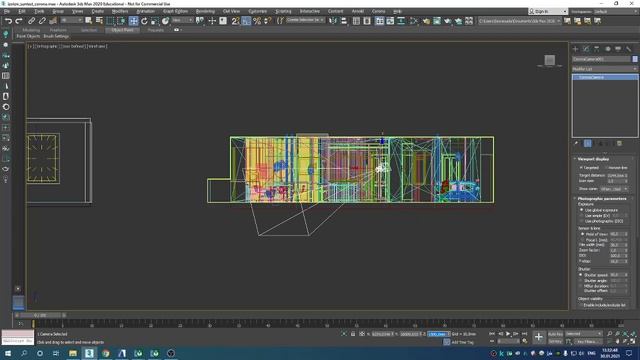The width and height of the screenshot is (640, 360).
Task: Open the Utilities command panel tab
Action: pyautogui.click(x=629, y=49)
